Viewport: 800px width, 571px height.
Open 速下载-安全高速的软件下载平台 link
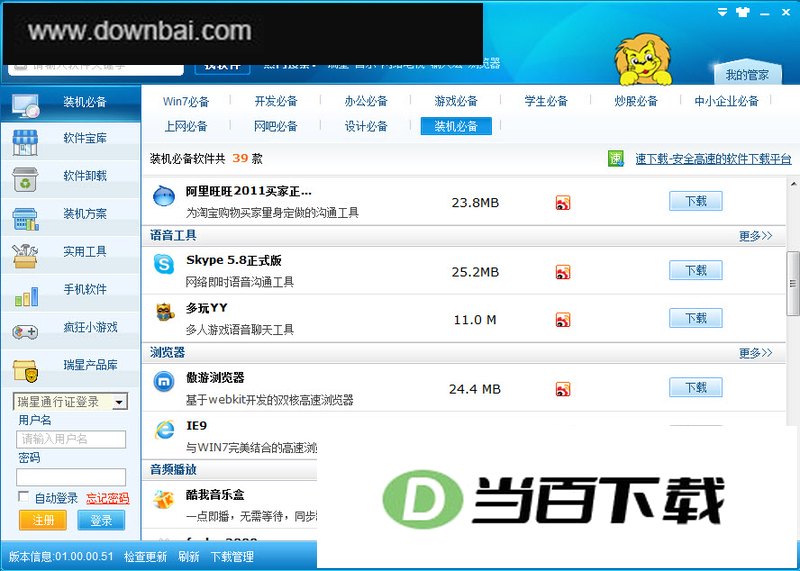[713, 159]
